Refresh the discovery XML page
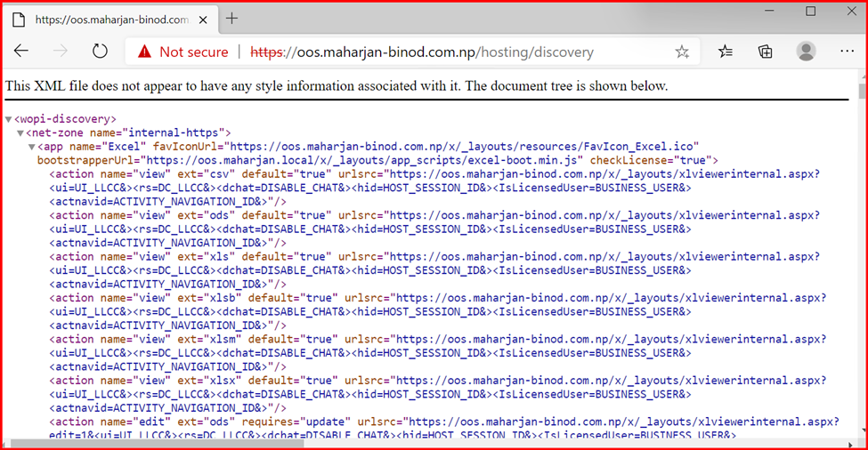The width and height of the screenshot is (868, 450). pos(100,52)
